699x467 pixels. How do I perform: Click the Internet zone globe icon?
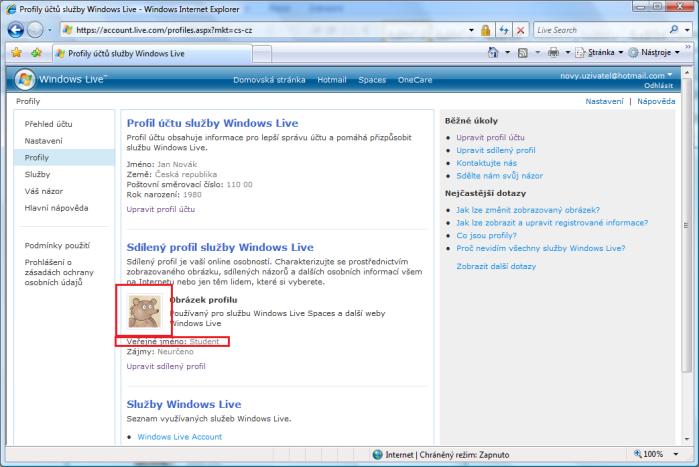377,455
